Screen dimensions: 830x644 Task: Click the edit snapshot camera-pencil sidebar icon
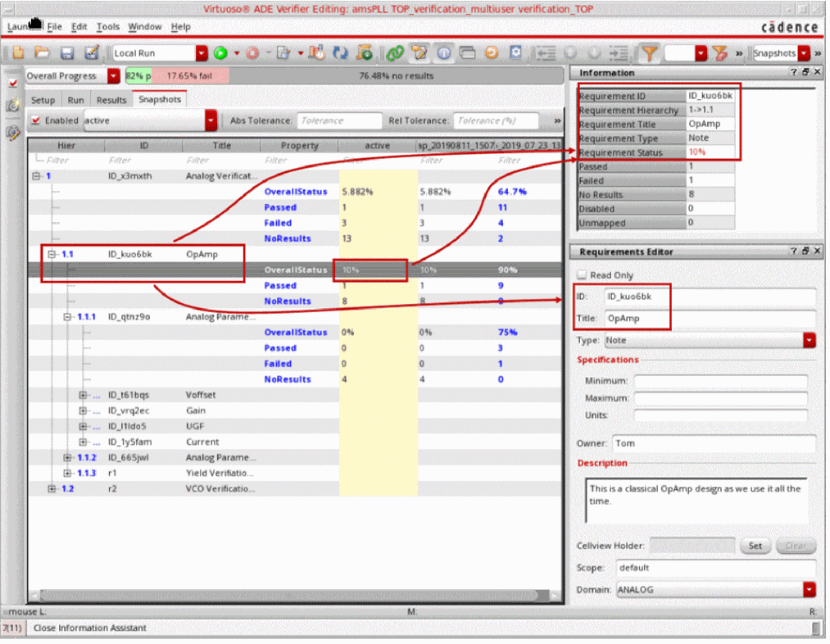(x=12, y=133)
